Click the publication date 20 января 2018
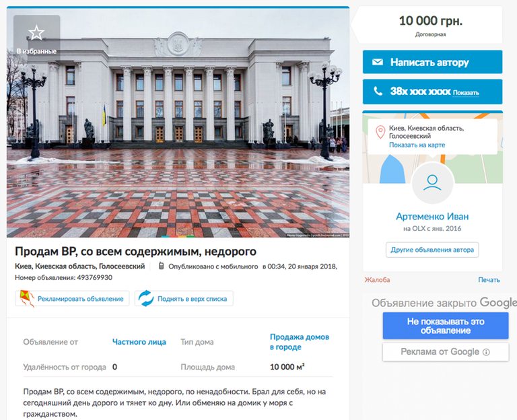This screenshot has width=517, height=420. [x=312, y=267]
